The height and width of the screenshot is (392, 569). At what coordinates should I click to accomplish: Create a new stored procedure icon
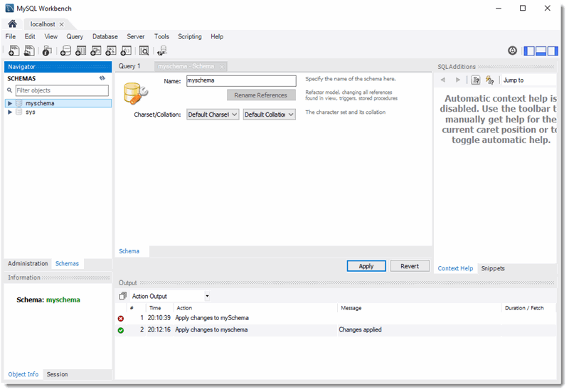(x=111, y=51)
